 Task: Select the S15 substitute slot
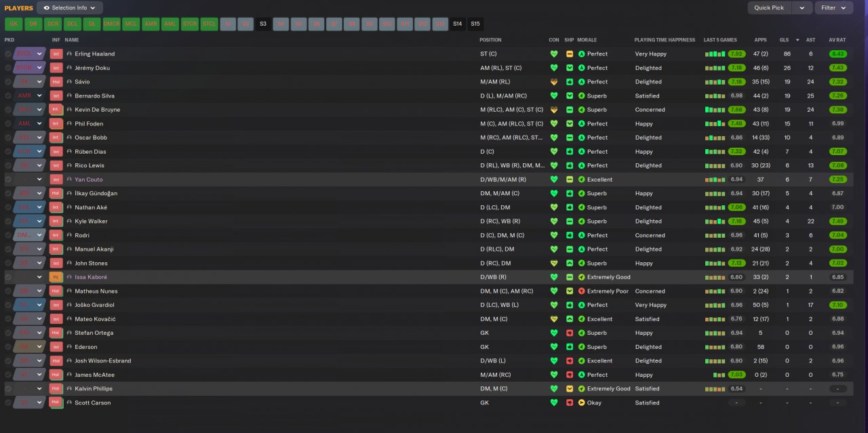pos(475,24)
